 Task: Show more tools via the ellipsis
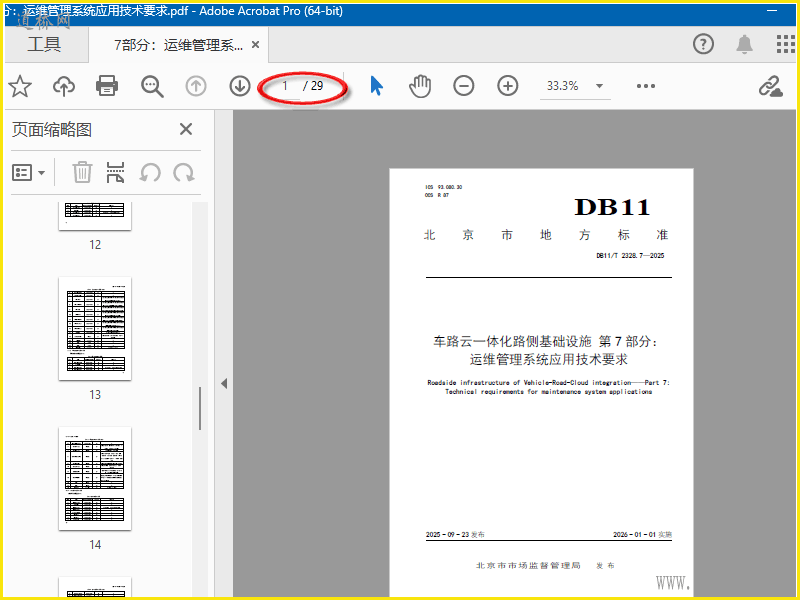(646, 86)
